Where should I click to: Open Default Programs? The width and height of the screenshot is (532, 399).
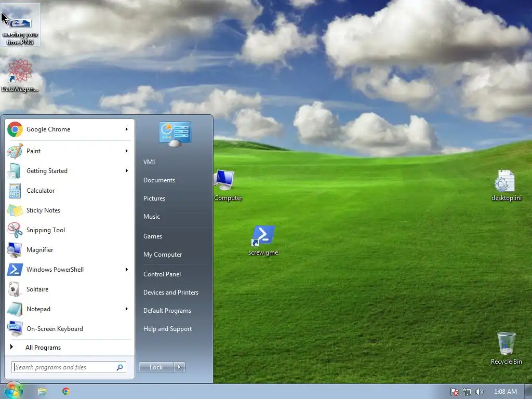click(175, 311)
